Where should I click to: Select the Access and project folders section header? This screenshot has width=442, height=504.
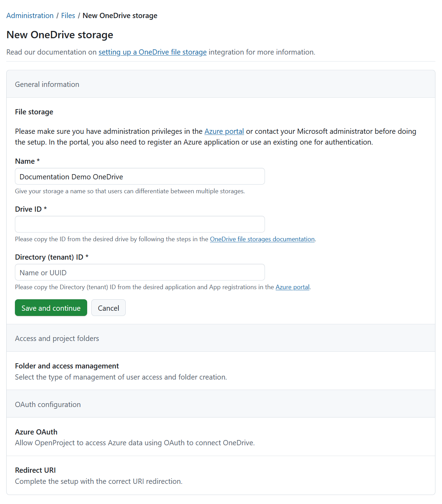point(57,339)
